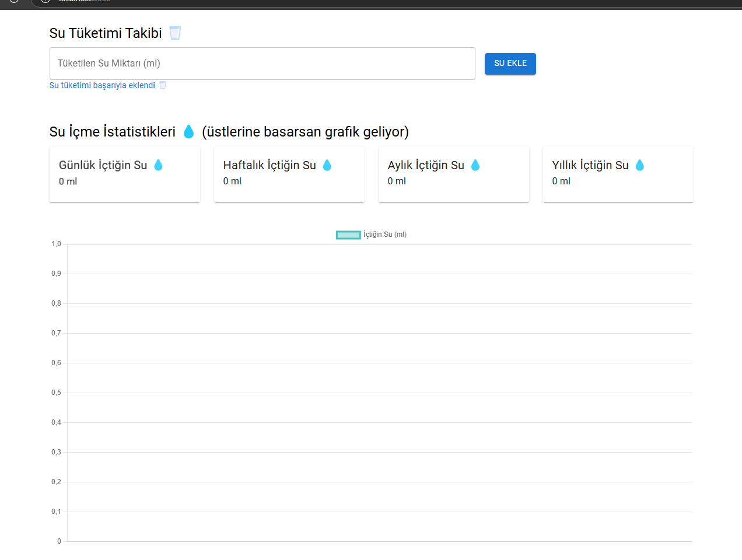Click the glass icon in the success message

coord(162,85)
